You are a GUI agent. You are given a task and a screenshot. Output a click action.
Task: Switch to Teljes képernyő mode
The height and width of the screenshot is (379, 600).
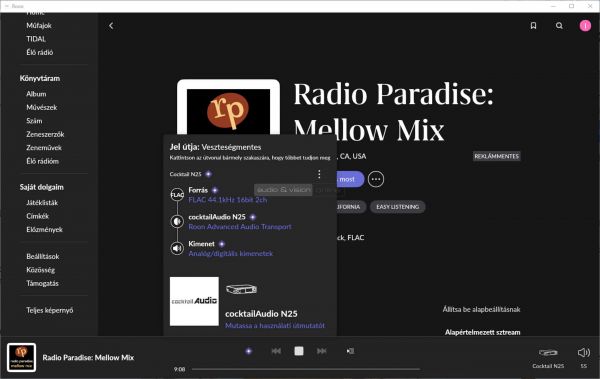49,310
